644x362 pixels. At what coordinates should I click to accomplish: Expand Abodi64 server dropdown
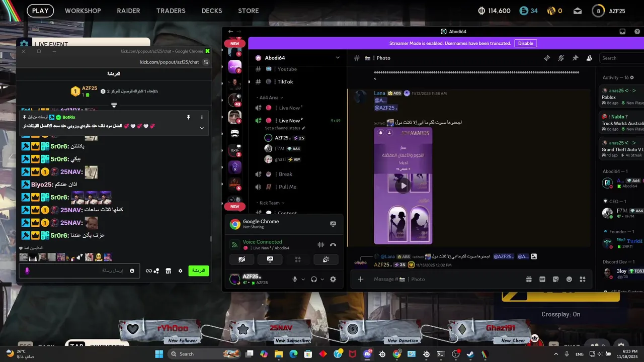(x=338, y=58)
